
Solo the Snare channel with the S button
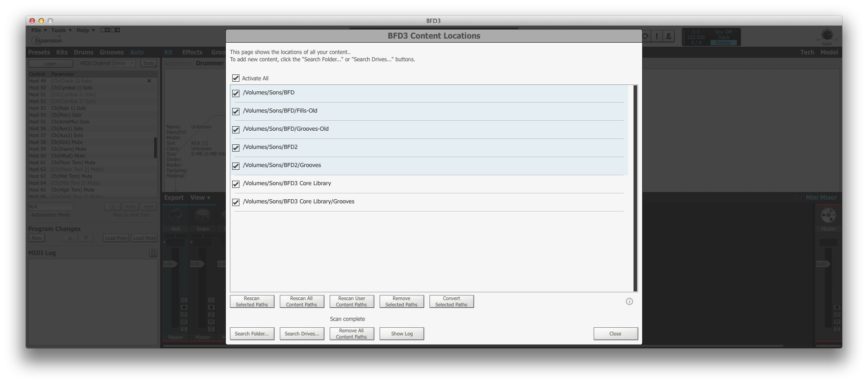(211, 329)
